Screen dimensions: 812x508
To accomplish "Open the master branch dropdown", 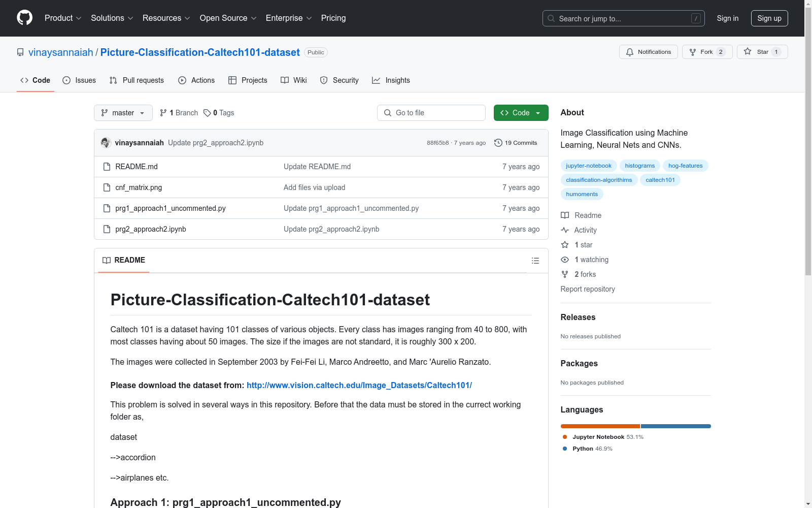I will point(123,113).
